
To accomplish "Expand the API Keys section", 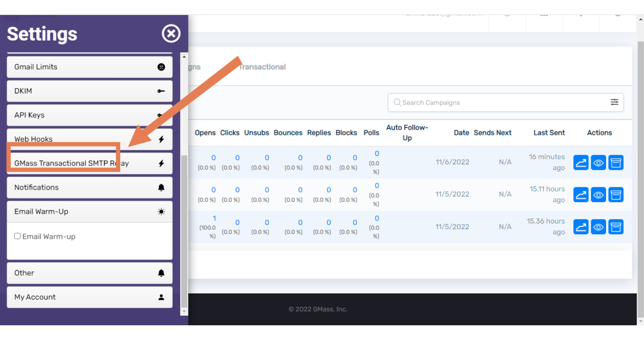I will coord(90,115).
